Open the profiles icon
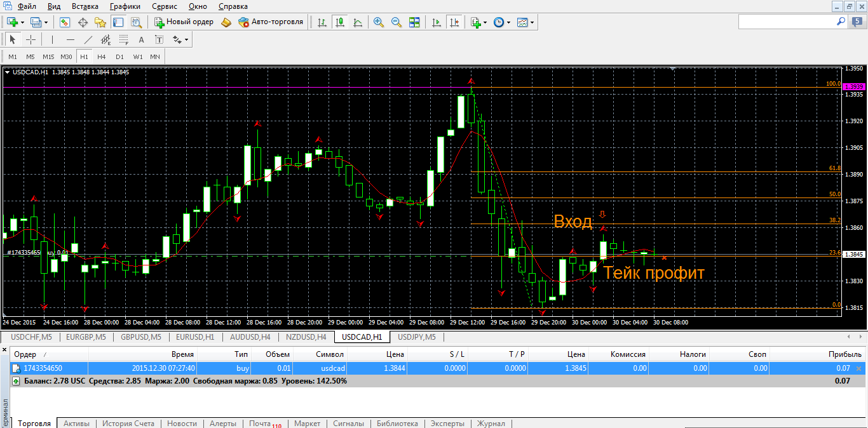 pyautogui.click(x=36, y=22)
